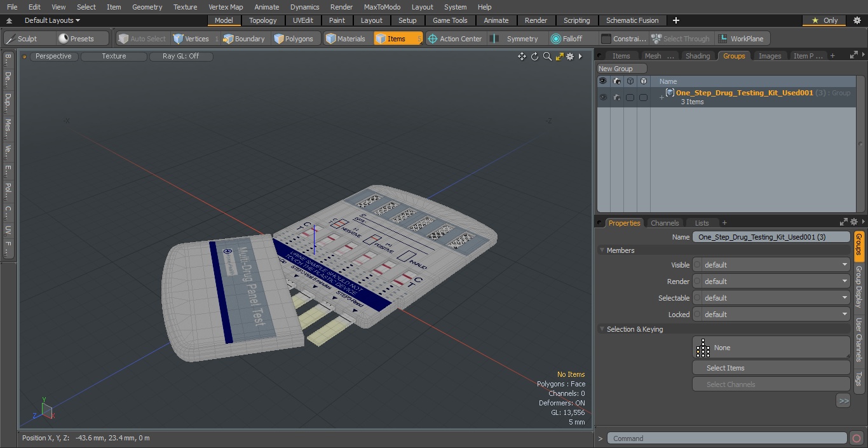
Task: Click the visibility eye column header
Action: pyautogui.click(x=603, y=81)
